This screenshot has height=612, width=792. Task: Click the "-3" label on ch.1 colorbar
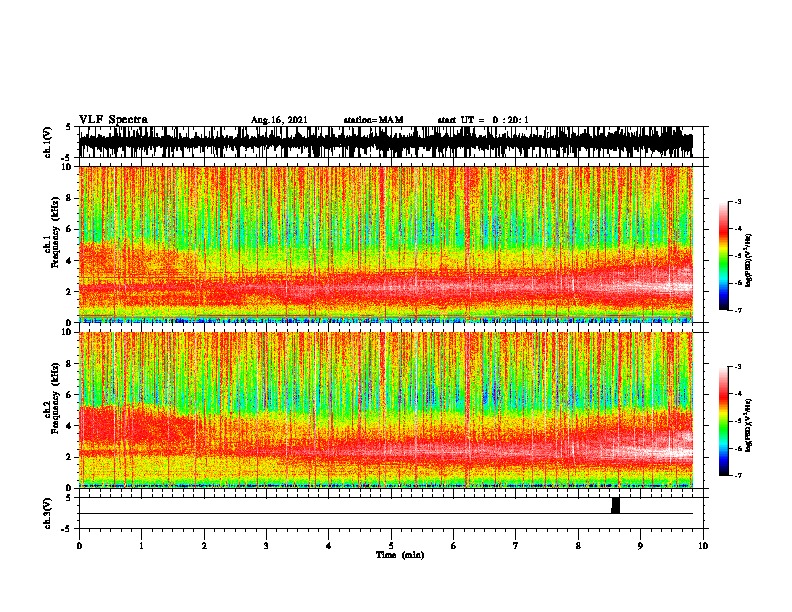[x=737, y=201]
